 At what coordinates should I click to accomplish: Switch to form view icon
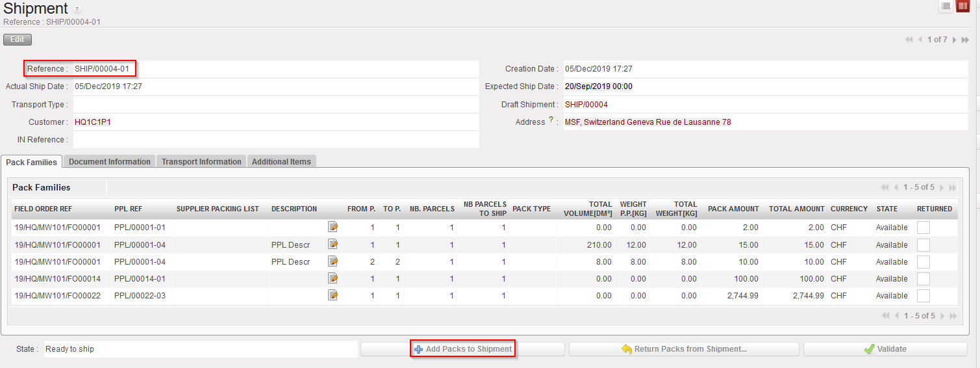point(962,6)
